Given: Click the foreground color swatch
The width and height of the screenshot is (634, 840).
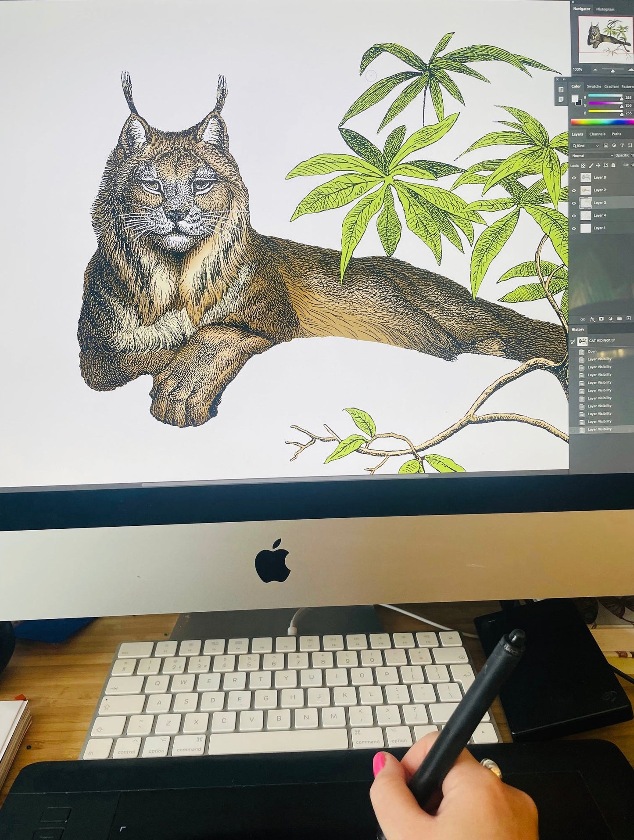Looking at the screenshot, I should point(575,99).
